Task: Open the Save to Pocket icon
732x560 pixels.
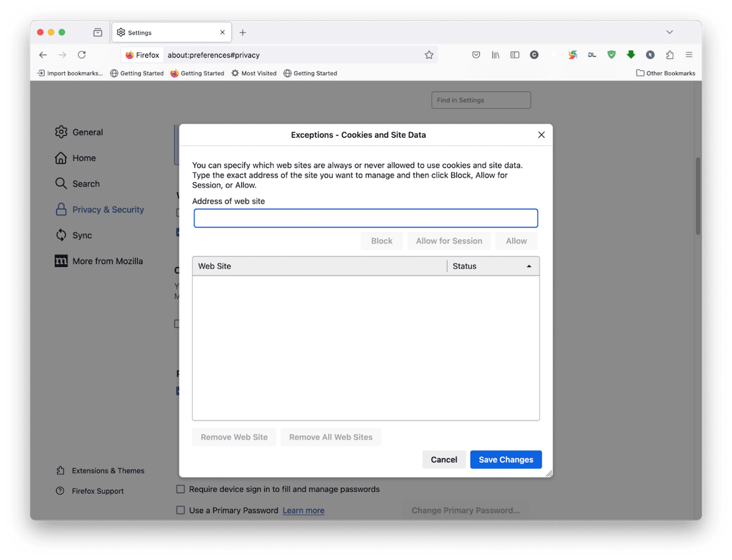Action: [476, 55]
